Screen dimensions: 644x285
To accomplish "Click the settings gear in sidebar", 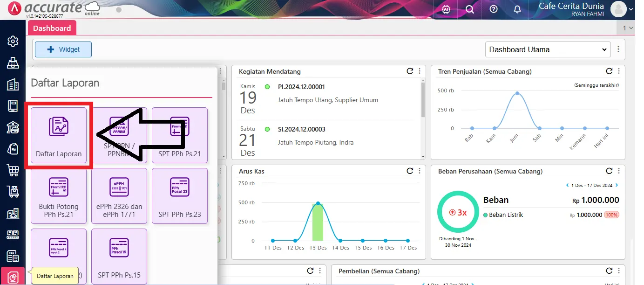I will coord(13,41).
